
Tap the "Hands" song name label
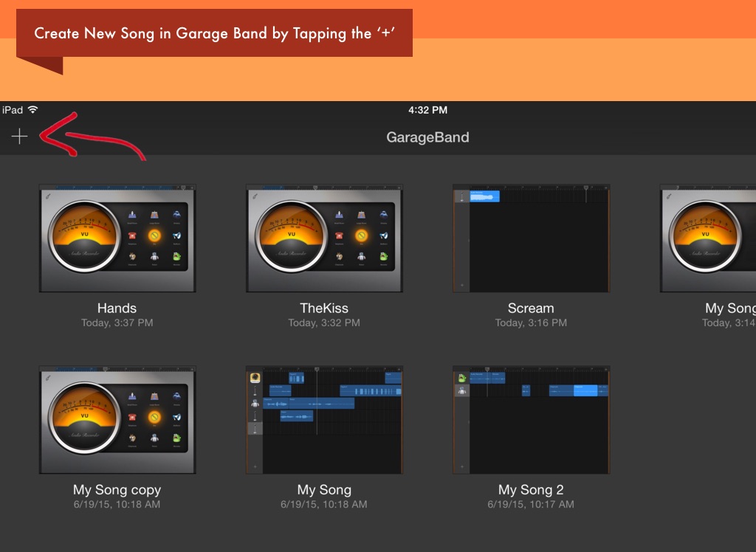pyautogui.click(x=117, y=308)
